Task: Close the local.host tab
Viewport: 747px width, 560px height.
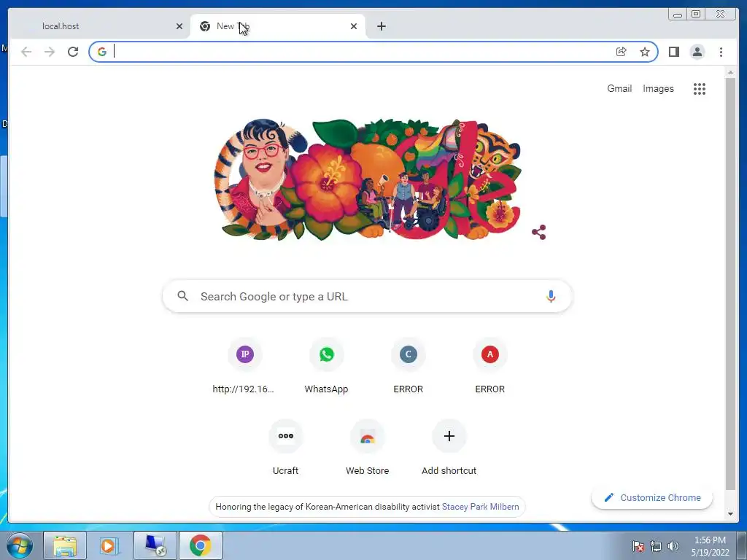Action: coord(179,26)
